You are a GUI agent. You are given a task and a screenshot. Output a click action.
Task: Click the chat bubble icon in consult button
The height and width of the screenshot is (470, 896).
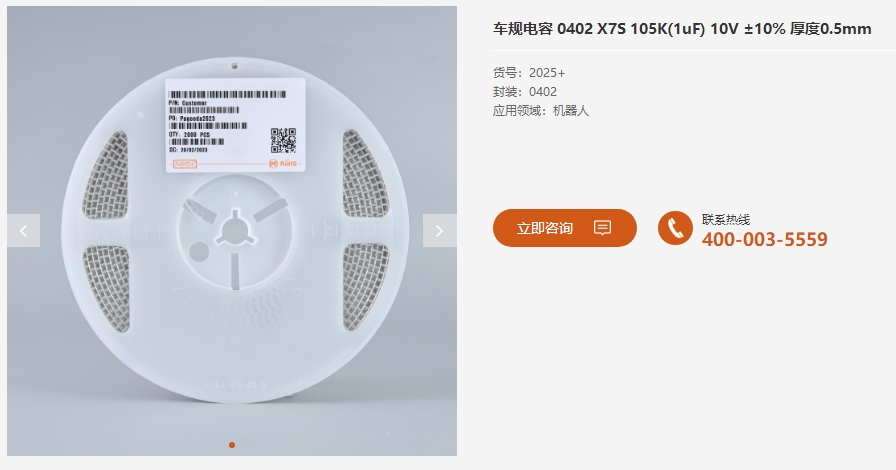pyautogui.click(x=602, y=228)
